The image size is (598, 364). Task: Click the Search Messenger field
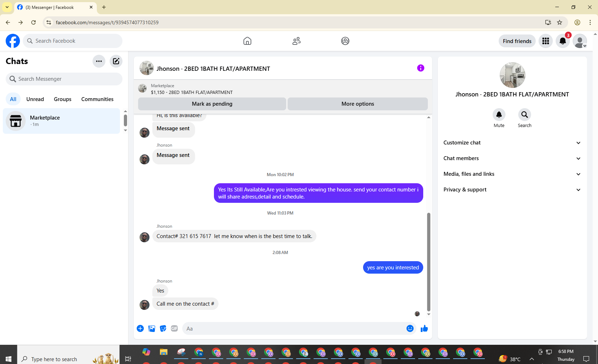tap(64, 79)
